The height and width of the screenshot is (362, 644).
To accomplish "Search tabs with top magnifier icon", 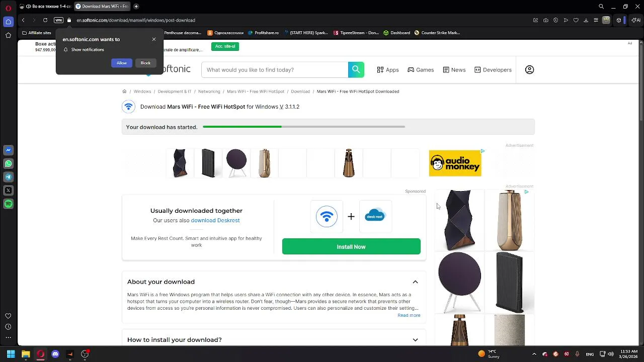I will 601,7.
